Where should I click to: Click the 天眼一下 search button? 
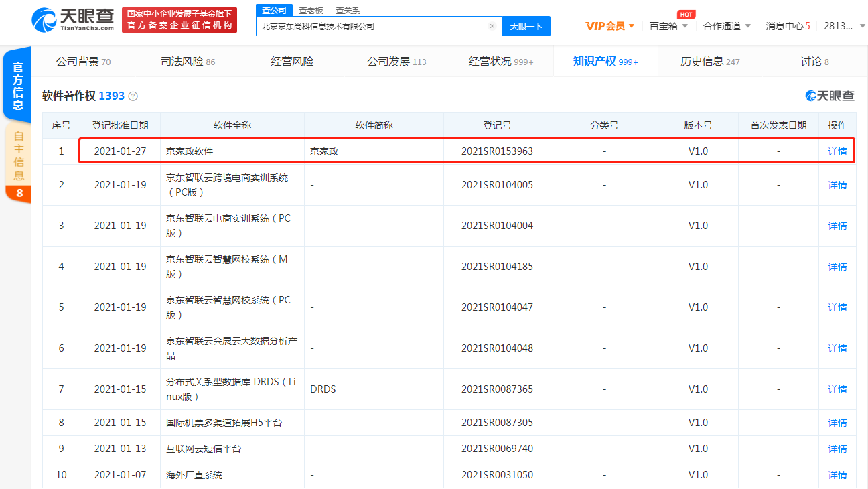pyautogui.click(x=526, y=26)
